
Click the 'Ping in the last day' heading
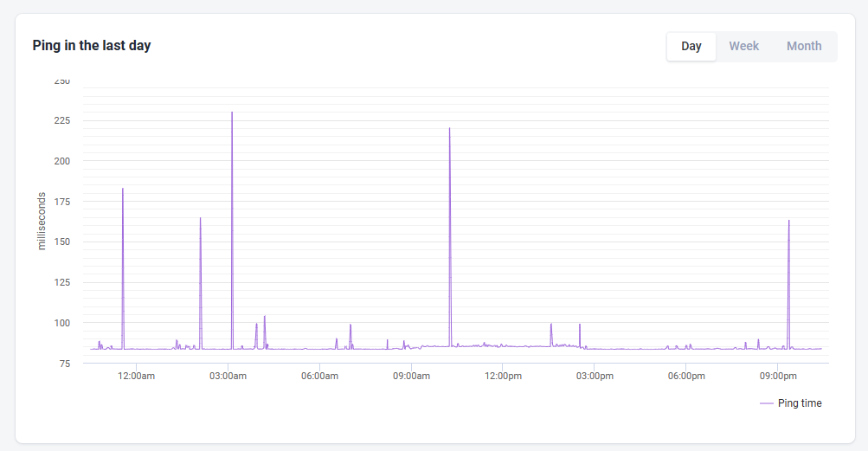coord(92,45)
